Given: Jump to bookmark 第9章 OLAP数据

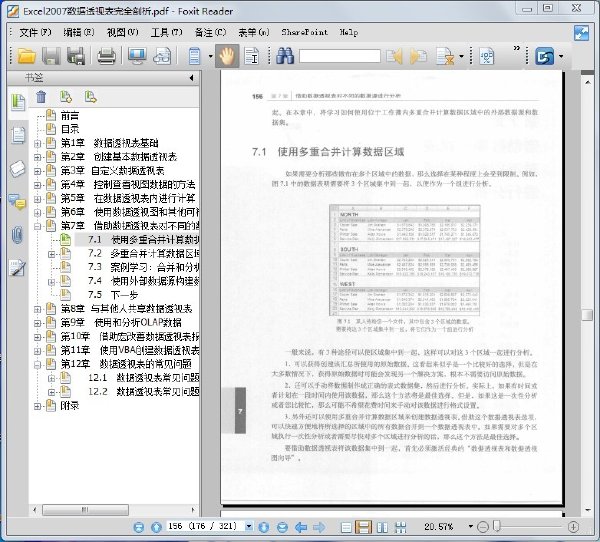Looking at the screenshot, I should pyautogui.click(x=121, y=323).
